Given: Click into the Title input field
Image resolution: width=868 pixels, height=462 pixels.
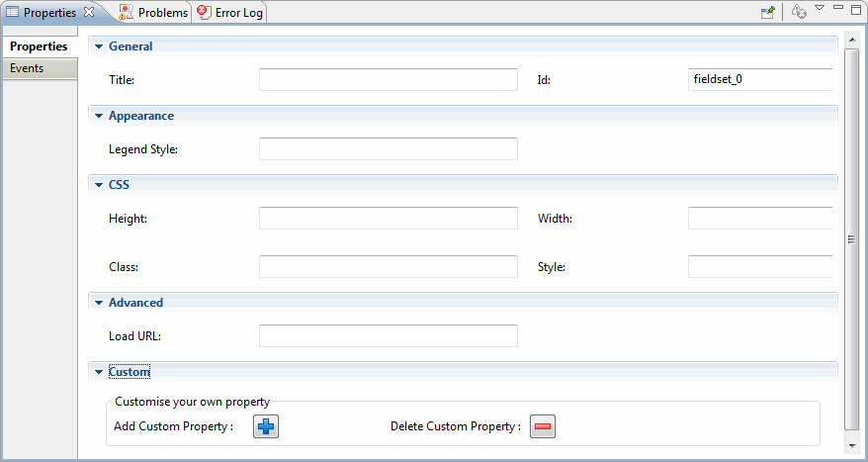Looking at the screenshot, I should 389,80.
